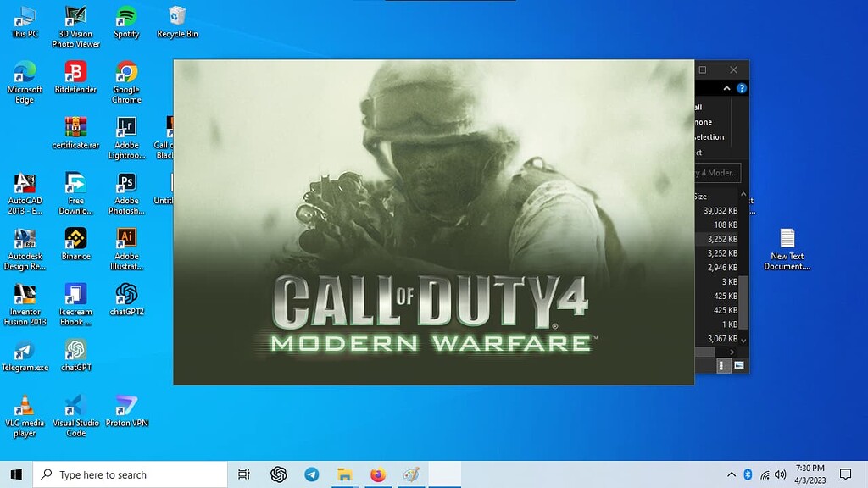Image resolution: width=868 pixels, height=488 pixels.
Task: Open the VLC media player shortcut
Action: click(25, 408)
